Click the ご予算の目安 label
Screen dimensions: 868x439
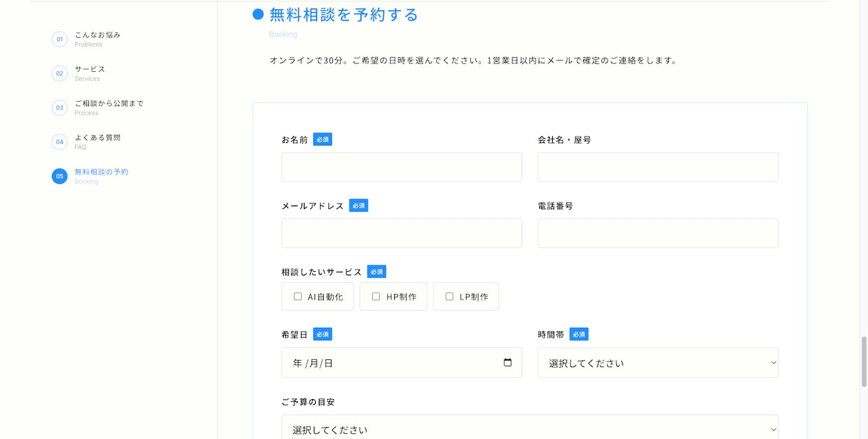tap(308, 402)
